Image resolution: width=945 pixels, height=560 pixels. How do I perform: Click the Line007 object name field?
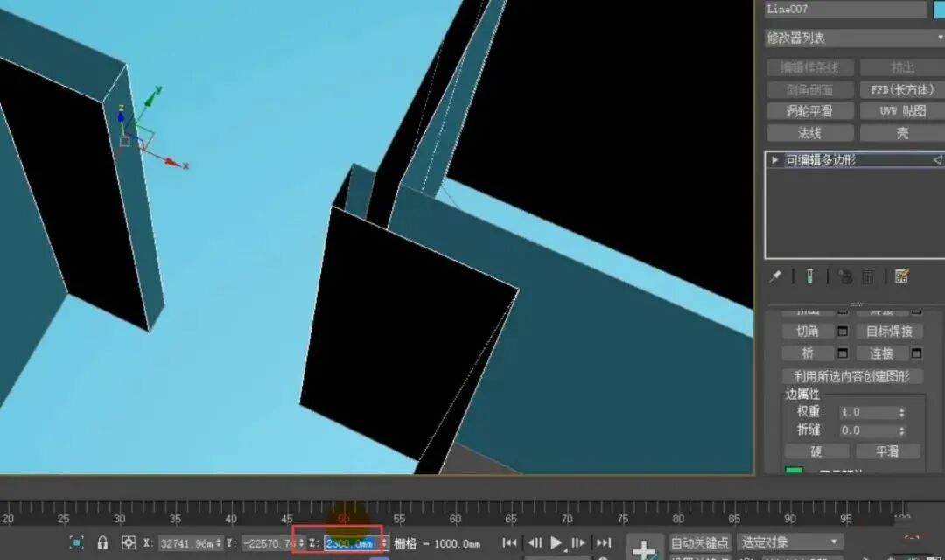845,9
